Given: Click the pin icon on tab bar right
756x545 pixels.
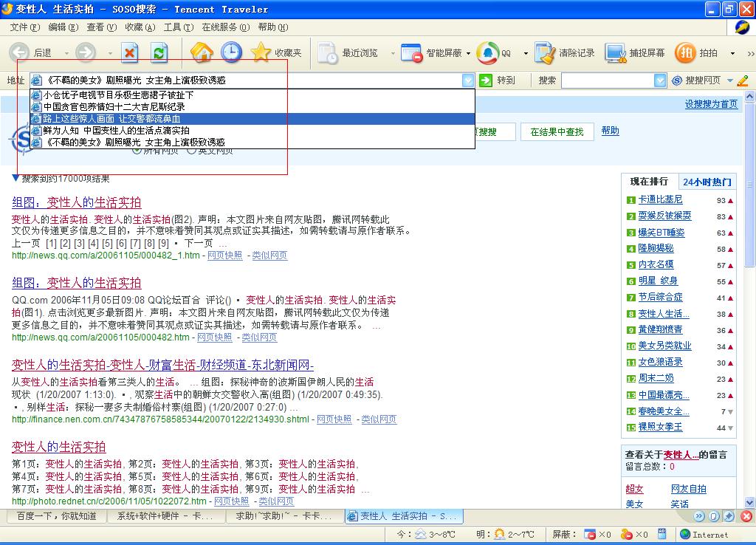Looking at the screenshot, I should (729, 516).
